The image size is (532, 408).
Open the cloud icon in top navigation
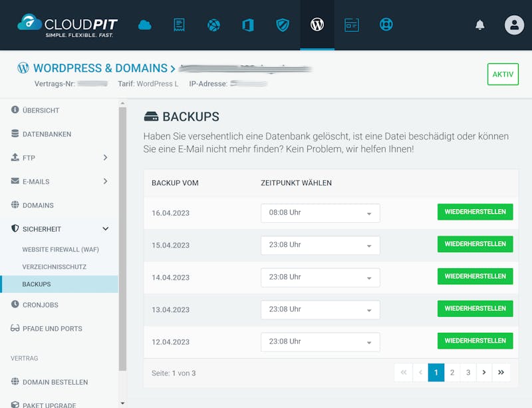click(x=145, y=25)
